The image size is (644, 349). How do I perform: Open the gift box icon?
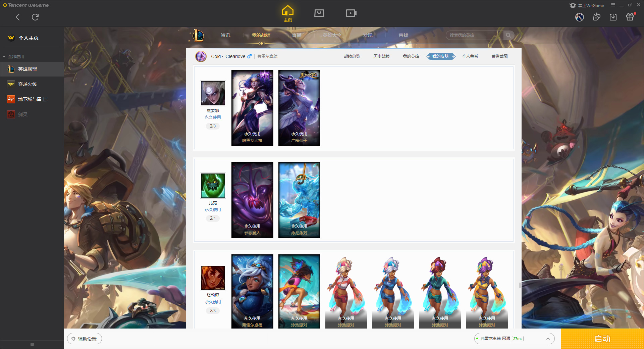(x=630, y=17)
